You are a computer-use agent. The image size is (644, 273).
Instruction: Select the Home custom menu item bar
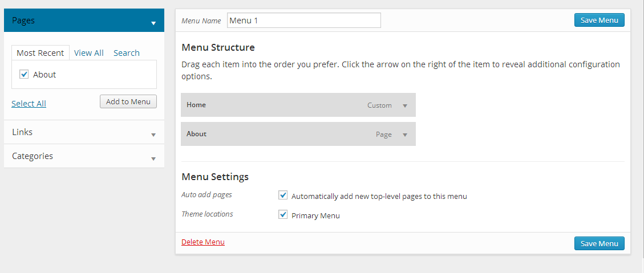[x=298, y=105]
